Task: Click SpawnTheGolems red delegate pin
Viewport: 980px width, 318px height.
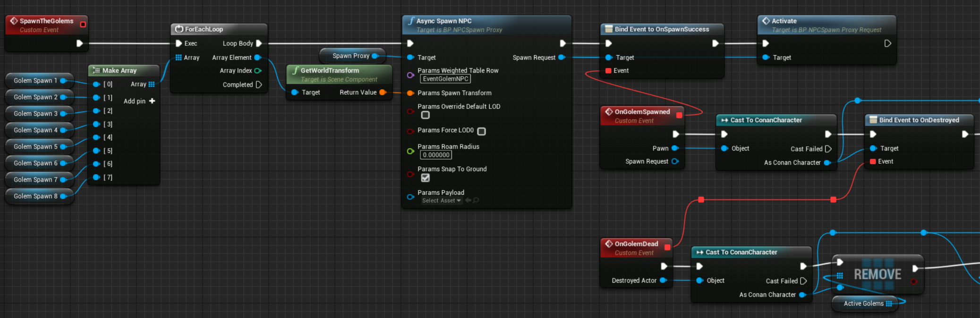Action: (83, 24)
